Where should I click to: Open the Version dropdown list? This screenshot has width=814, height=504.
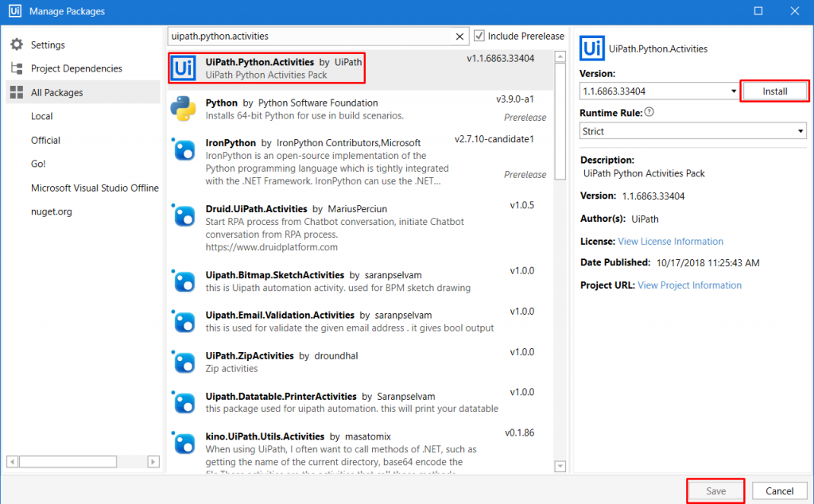click(734, 91)
